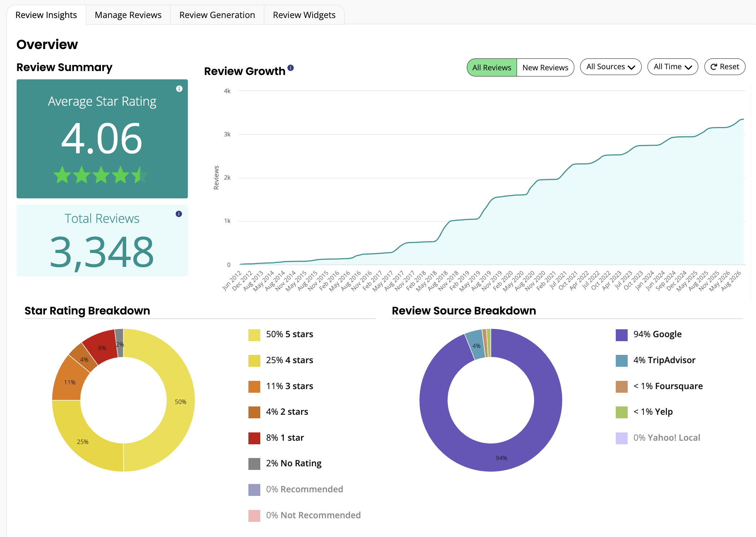This screenshot has width=756, height=537.
Task: Open the All Time dropdown
Action: coord(673,67)
